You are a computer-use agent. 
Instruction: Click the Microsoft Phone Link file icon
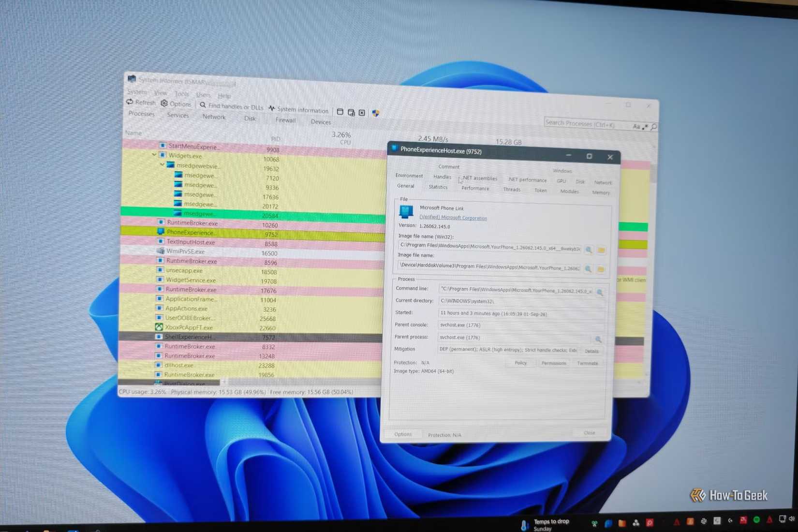point(406,211)
